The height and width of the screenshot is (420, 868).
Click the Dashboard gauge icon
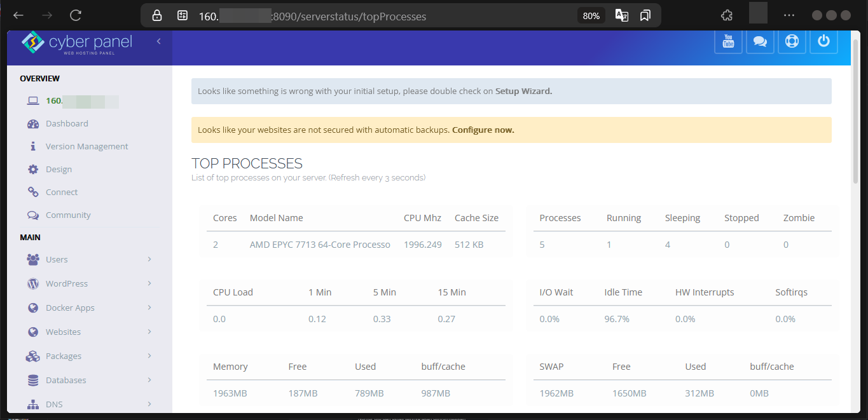pos(33,124)
